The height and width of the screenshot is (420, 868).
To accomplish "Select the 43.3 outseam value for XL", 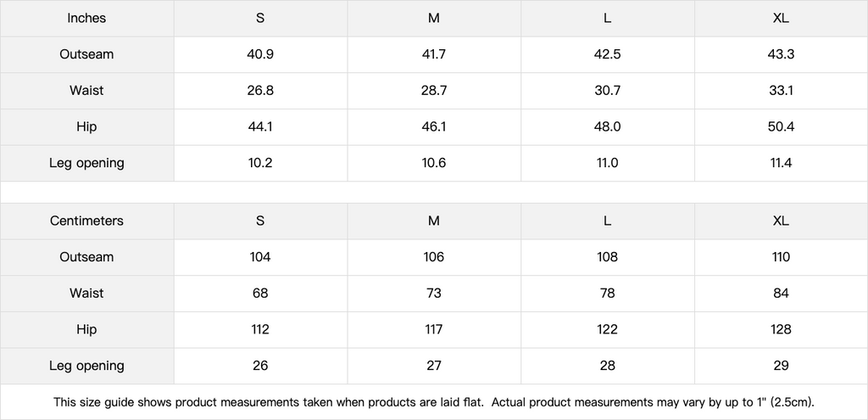I will tap(781, 54).
